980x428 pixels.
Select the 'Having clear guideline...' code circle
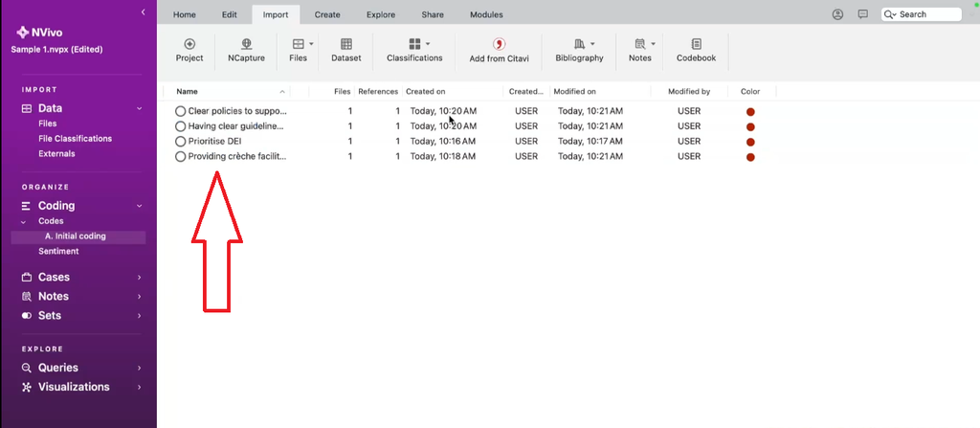(181, 126)
